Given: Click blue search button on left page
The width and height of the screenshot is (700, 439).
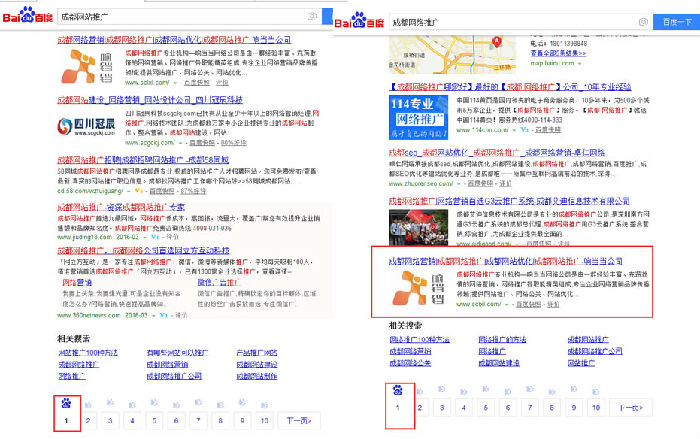Looking at the screenshot, I should (x=327, y=17).
